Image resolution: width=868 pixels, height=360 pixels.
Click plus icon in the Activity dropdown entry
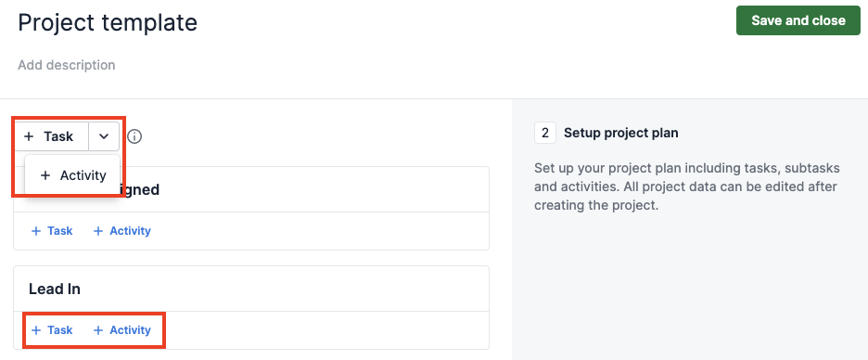(45, 175)
